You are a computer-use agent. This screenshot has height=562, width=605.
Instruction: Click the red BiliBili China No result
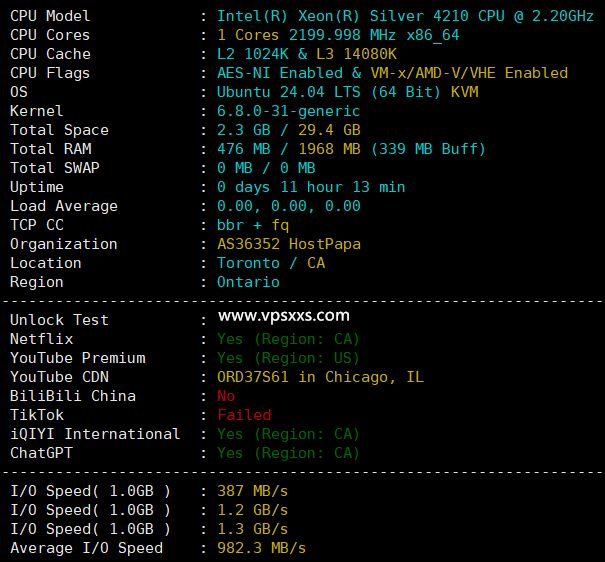226,396
